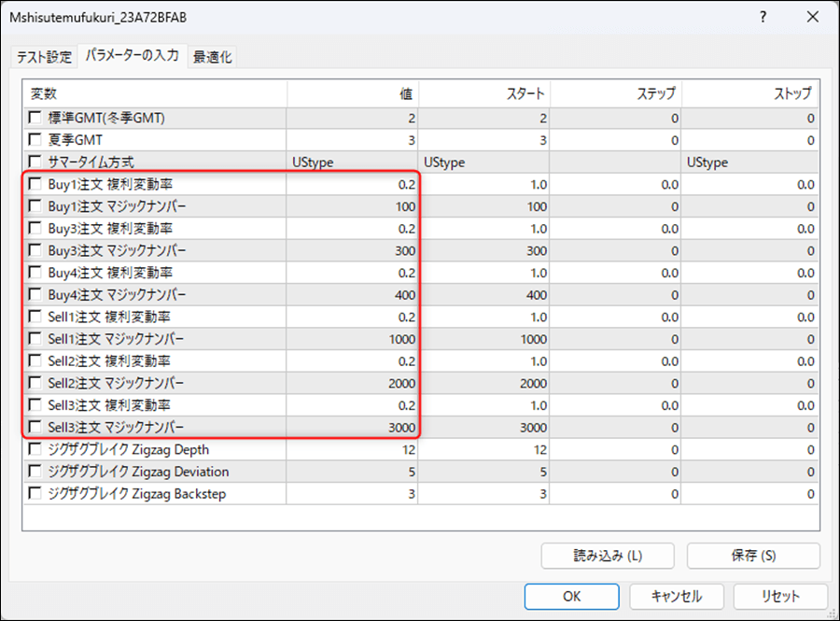Check the サマータイム方式 checkbox

[35, 162]
